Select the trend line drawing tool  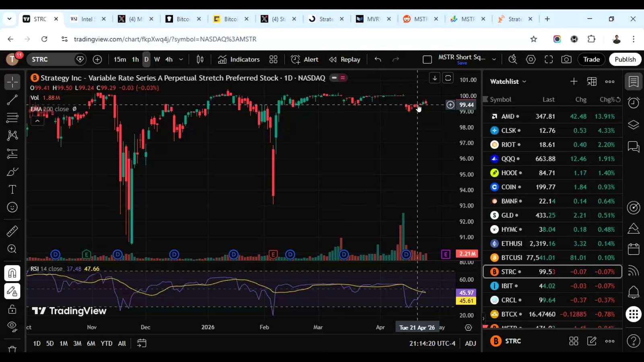click(12, 100)
